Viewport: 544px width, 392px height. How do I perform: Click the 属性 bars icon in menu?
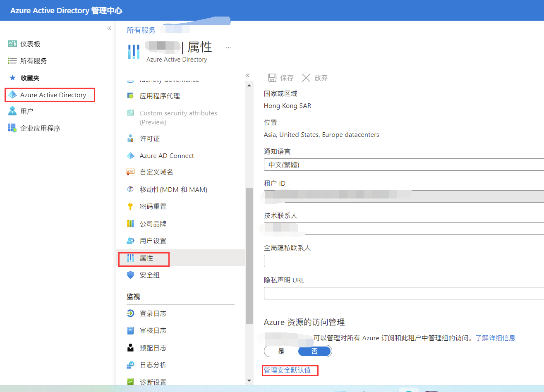click(130, 258)
